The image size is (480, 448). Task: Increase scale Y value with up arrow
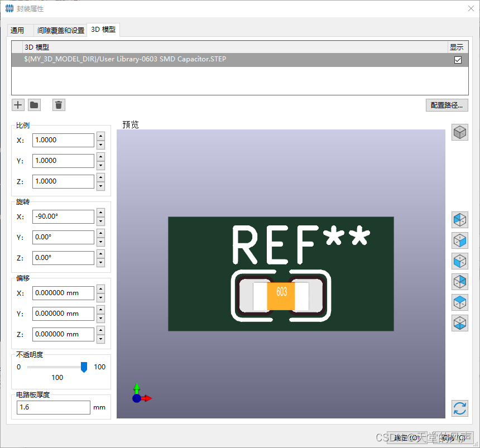pyautogui.click(x=100, y=157)
